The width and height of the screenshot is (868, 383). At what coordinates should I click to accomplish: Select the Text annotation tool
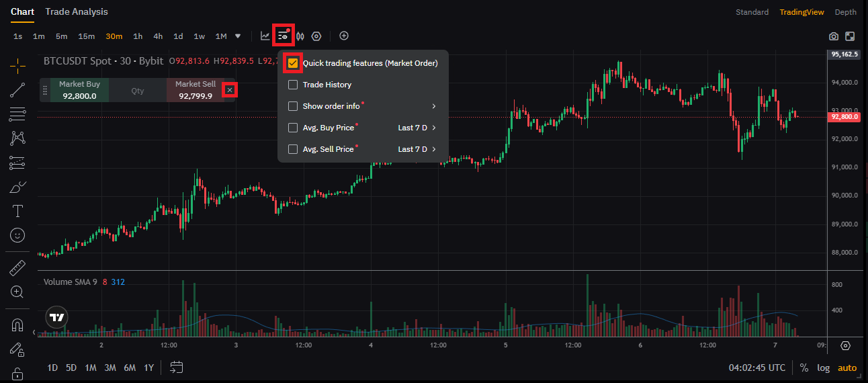[x=17, y=211]
